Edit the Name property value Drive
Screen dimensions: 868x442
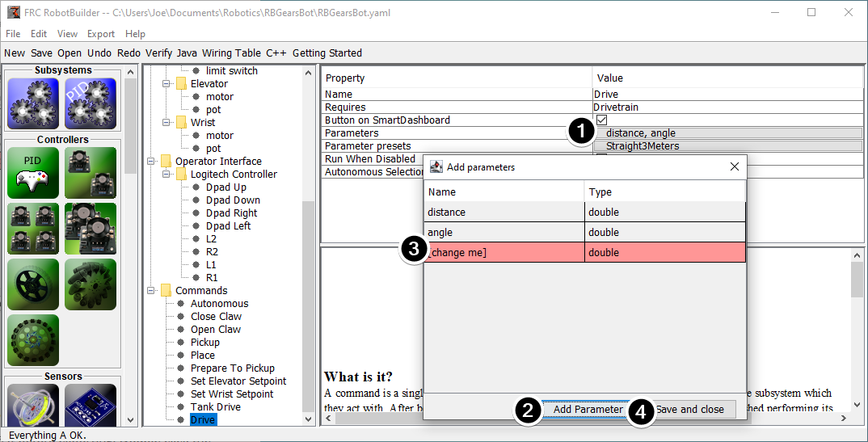tap(727, 95)
